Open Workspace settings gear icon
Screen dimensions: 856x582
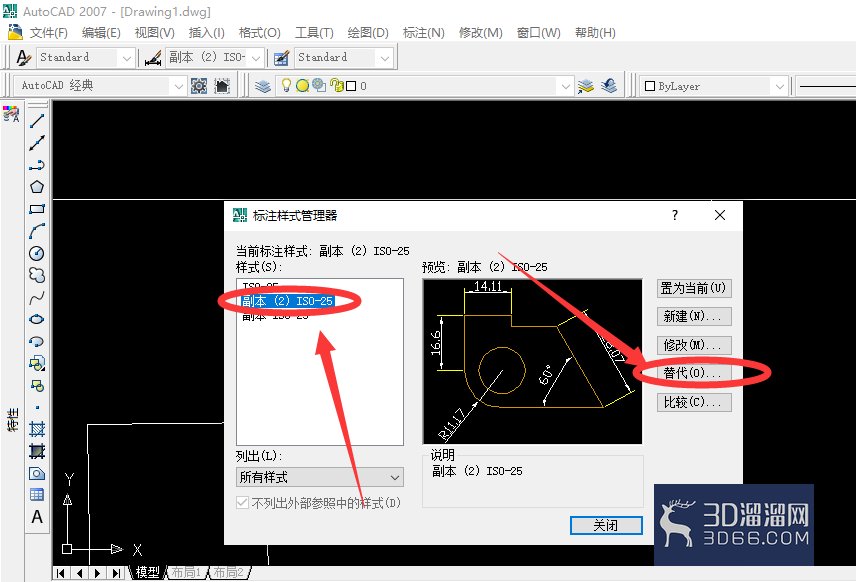tap(199, 86)
